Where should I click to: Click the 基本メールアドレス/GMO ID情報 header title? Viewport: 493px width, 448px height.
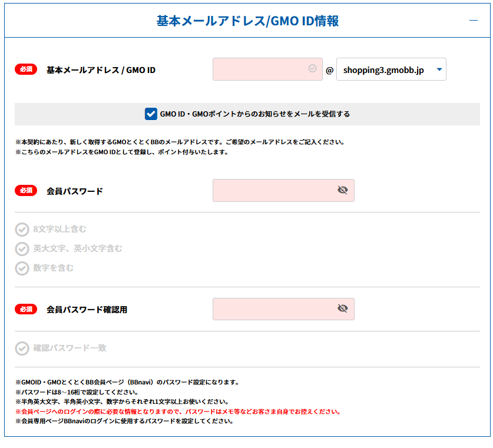pos(247,21)
